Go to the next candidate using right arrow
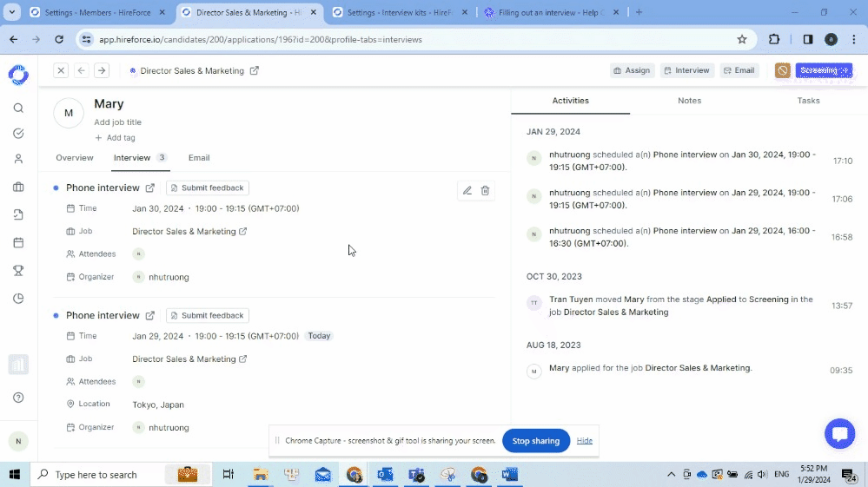This screenshot has height=487, width=868. click(x=102, y=70)
